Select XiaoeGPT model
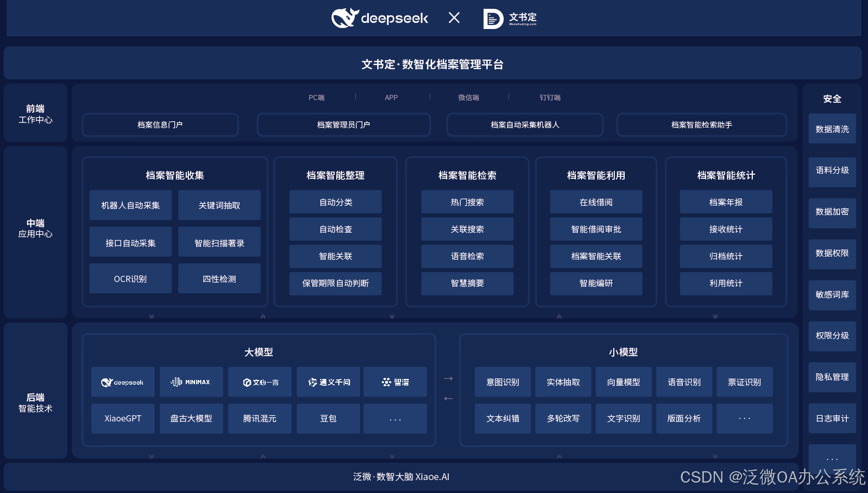Image resolution: width=868 pixels, height=493 pixels. (123, 418)
